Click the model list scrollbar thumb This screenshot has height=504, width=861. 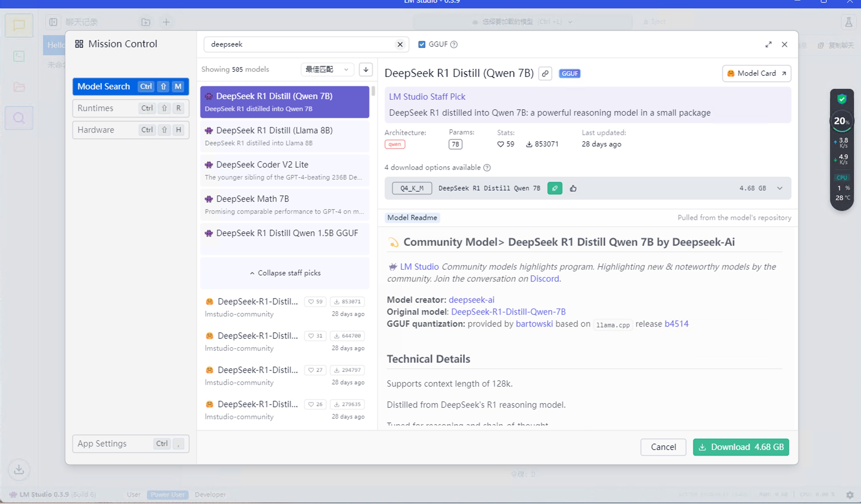click(x=373, y=91)
